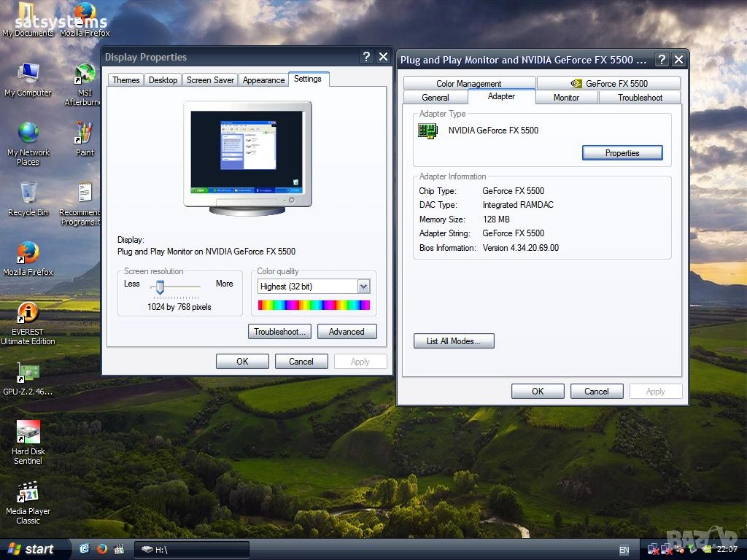This screenshot has width=747, height=560.
Task: Open the Color quality dropdown
Action: (x=363, y=287)
